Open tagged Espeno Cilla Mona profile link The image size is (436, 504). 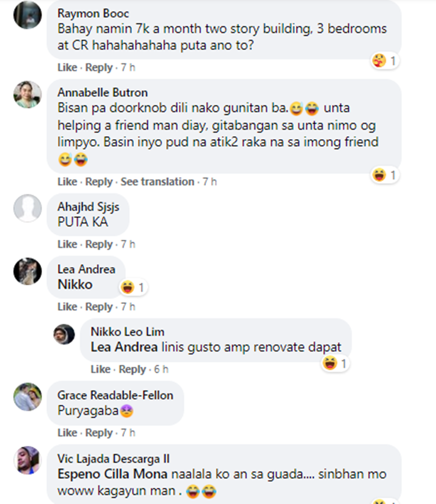112,474
